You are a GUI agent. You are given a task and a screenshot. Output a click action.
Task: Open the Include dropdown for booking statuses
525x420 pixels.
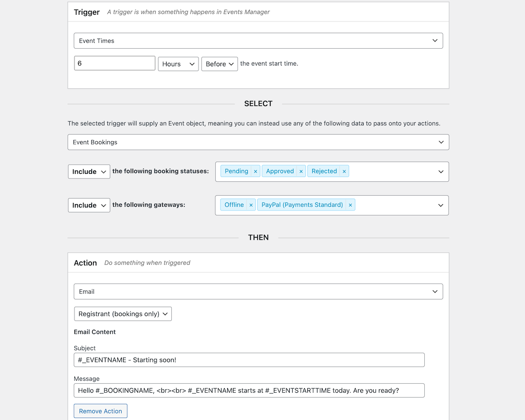(89, 172)
